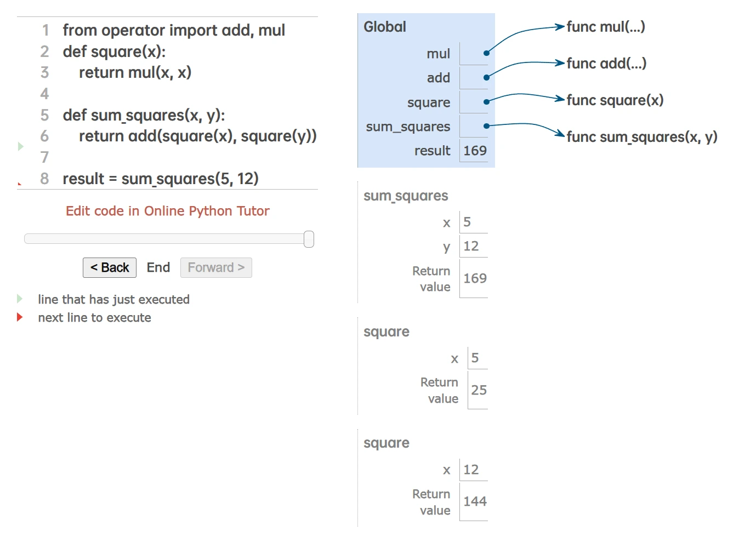Image resolution: width=756 pixels, height=537 pixels.
Task: Click the green just-executed legend arrow
Action: 20,299
